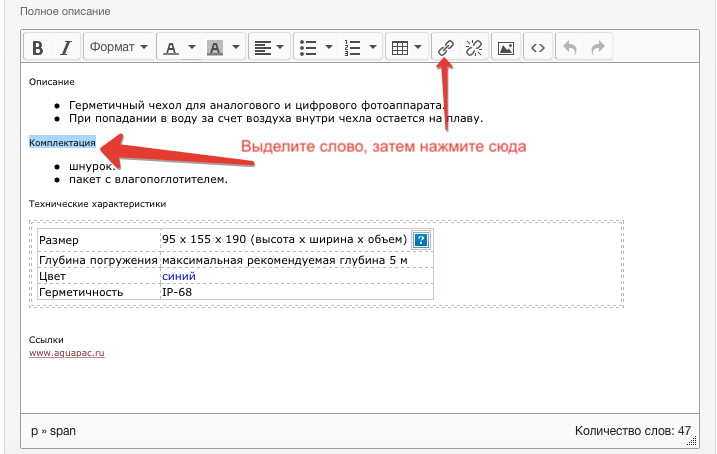Image resolution: width=717 pixels, height=454 pixels.
Task: Open the Формат dropdown
Action: coord(118,47)
